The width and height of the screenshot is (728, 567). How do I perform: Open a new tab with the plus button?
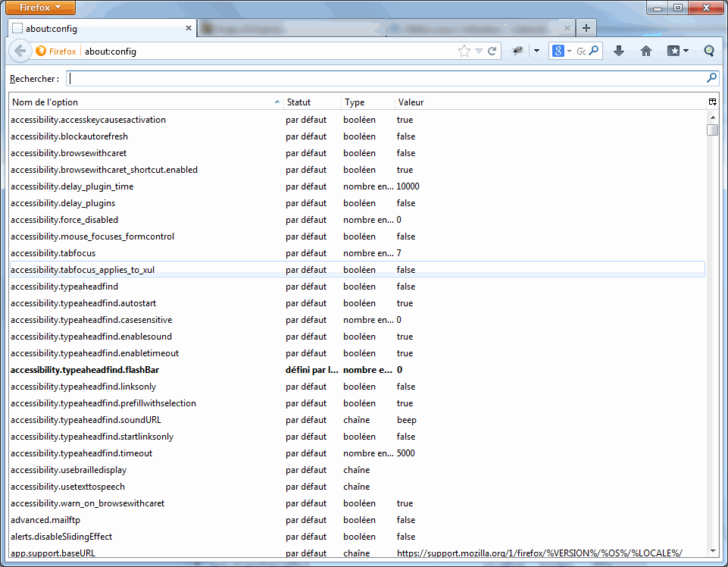click(586, 28)
